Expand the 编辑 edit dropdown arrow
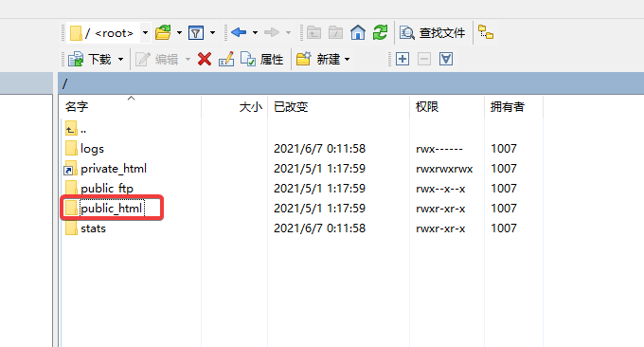The width and height of the screenshot is (644, 347). [x=188, y=59]
